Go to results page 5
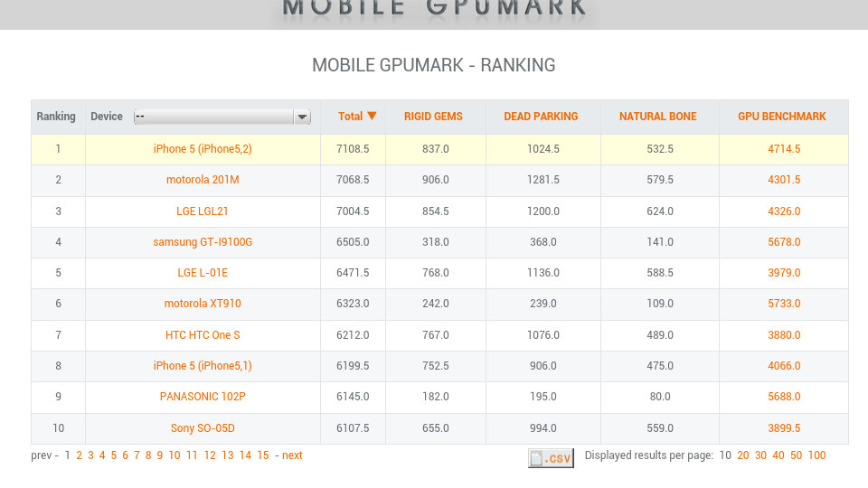 pyautogui.click(x=114, y=455)
